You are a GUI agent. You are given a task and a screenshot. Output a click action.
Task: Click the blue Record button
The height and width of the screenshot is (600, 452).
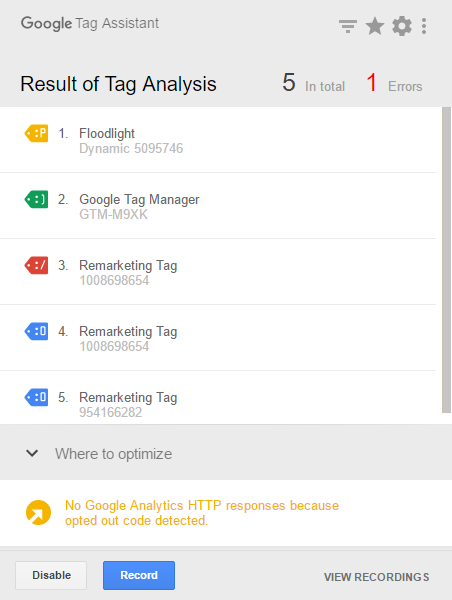point(139,575)
